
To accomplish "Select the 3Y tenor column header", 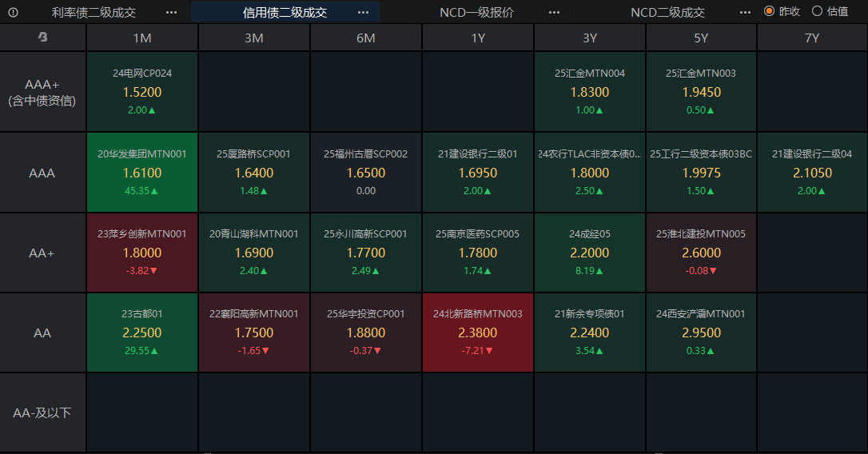I will pyautogui.click(x=590, y=38).
